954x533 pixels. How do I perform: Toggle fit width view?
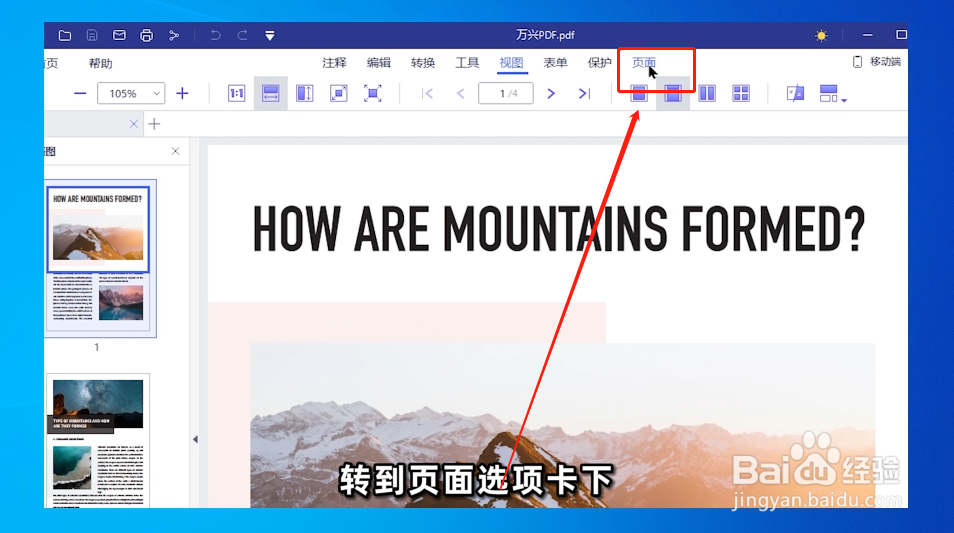tap(271, 94)
